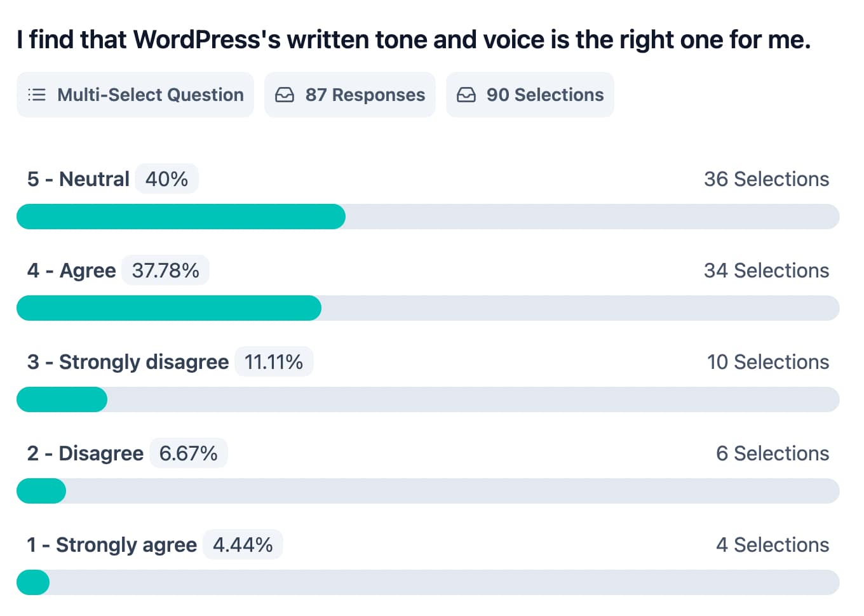
Task: Click the 90 Selections badge
Action: pos(530,95)
